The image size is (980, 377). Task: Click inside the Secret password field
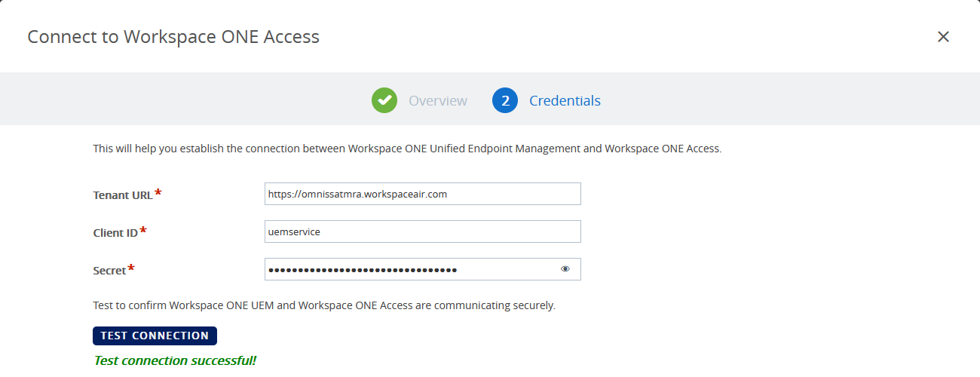pos(407,269)
